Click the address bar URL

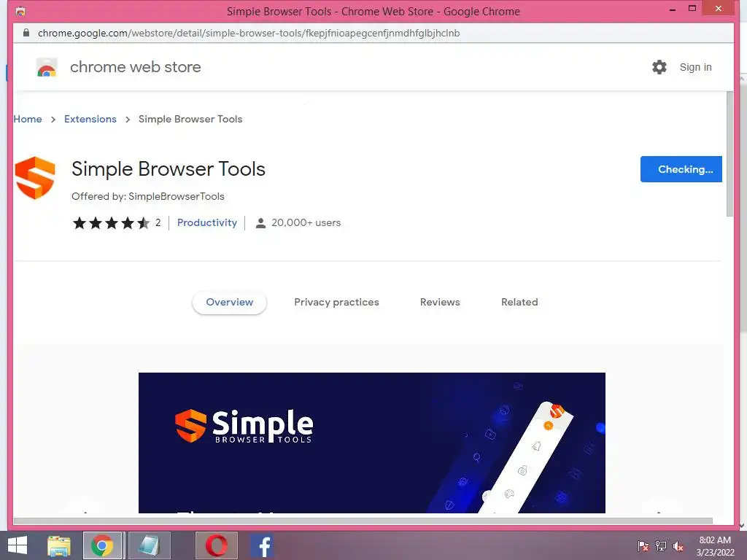(x=249, y=33)
